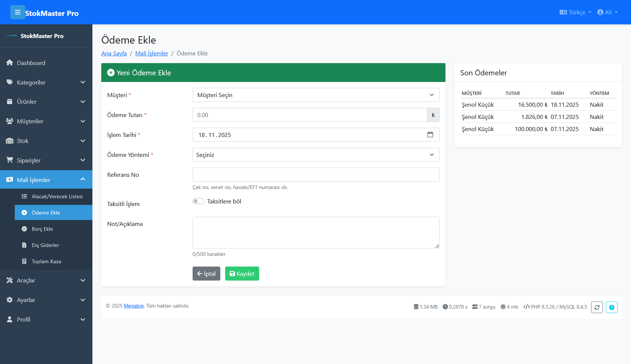Image resolution: width=631 pixels, height=364 pixels.
Task: Open the help icon in the footer
Action: (612, 307)
